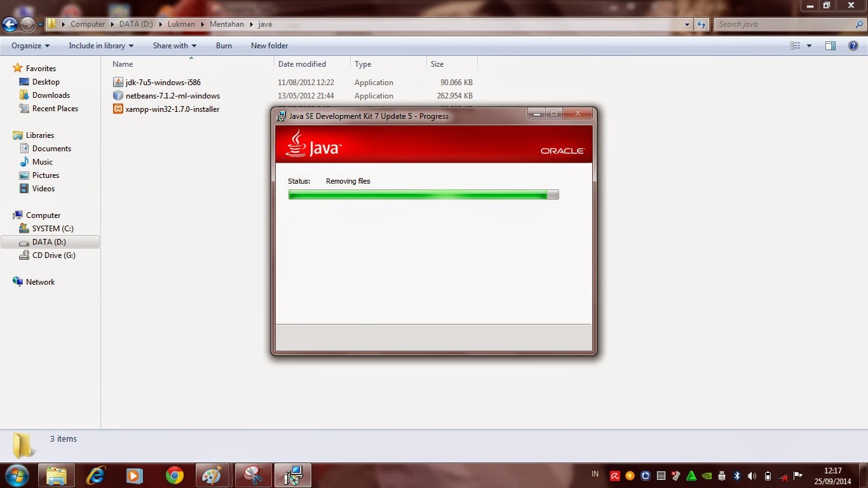This screenshot has height=488, width=868.
Task: Click the DATA (D:) breadcrumb segment
Action: click(x=137, y=24)
